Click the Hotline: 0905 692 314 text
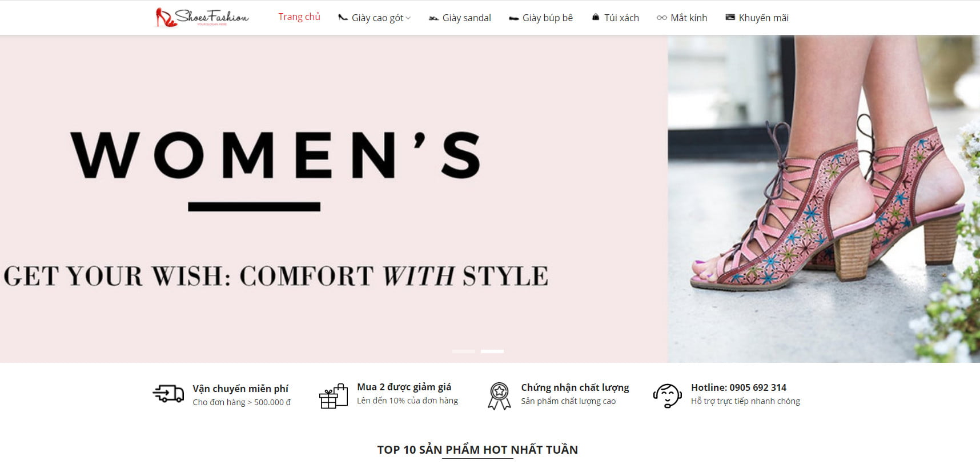This screenshot has width=980, height=472. [x=738, y=387]
